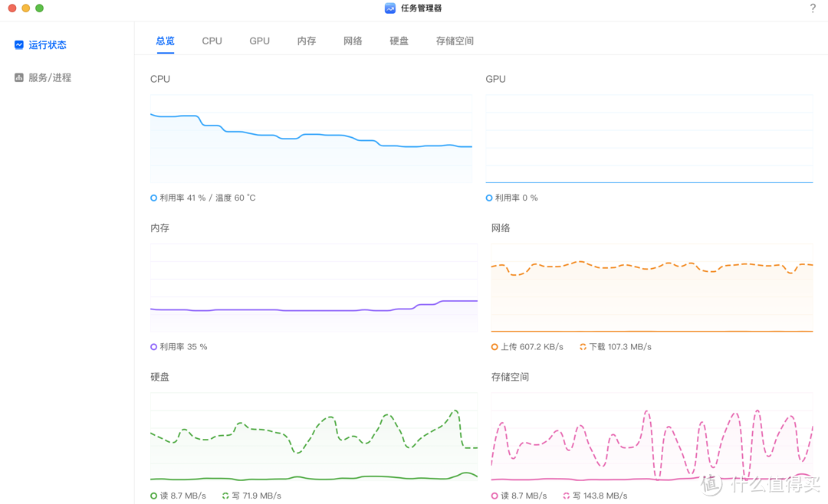Viewport: 828px width, 504px height.
Task: Click the 运行状态 chart icon in sidebar
Action: 18,44
